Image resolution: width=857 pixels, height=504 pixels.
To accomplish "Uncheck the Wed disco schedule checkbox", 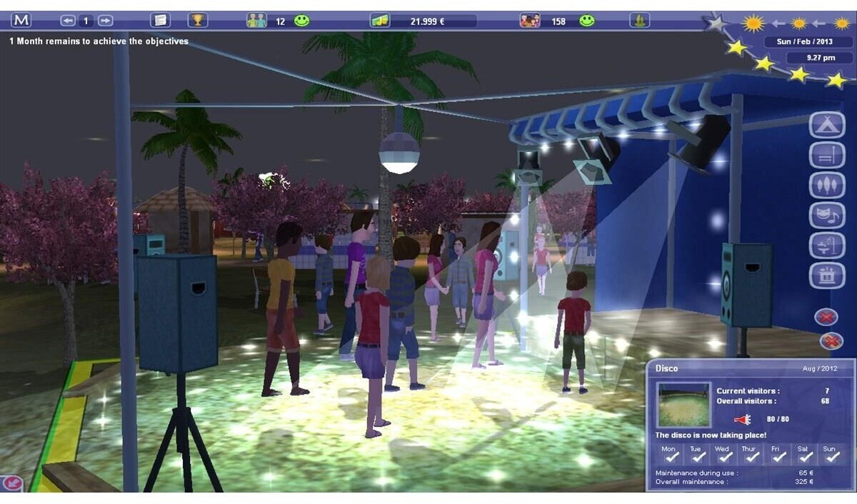I will (x=722, y=456).
